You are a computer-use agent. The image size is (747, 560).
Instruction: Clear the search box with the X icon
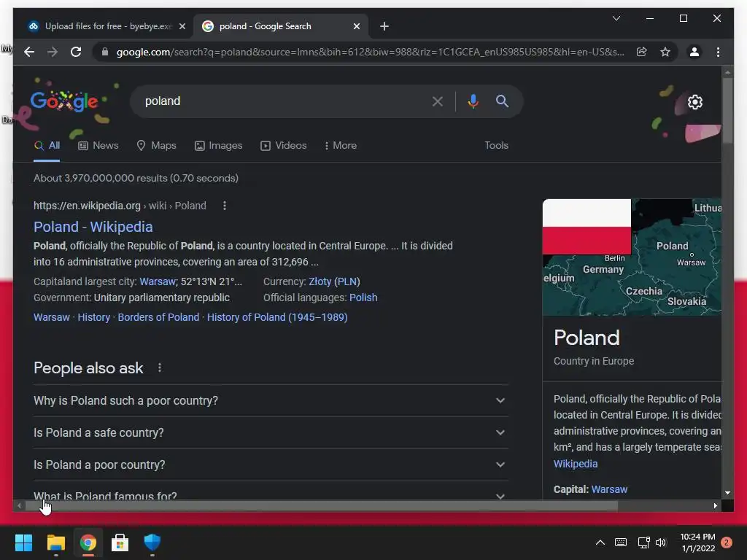click(438, 101)
